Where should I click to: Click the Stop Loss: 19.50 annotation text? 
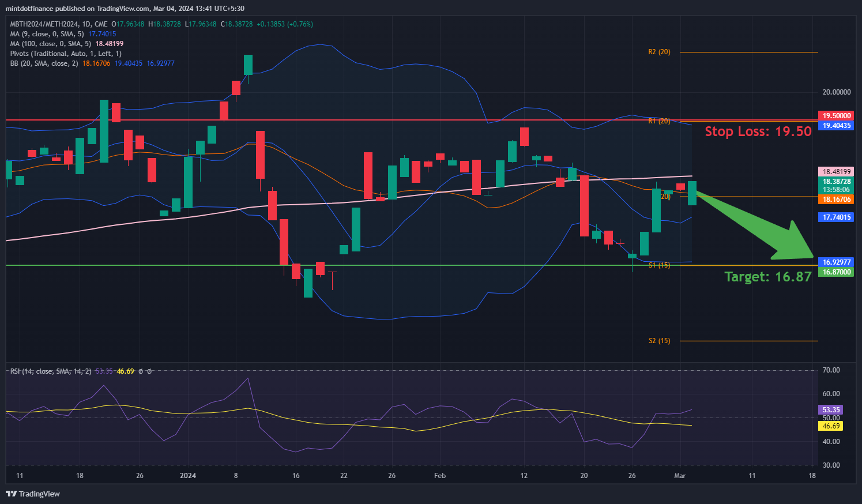tap(758, 131)
